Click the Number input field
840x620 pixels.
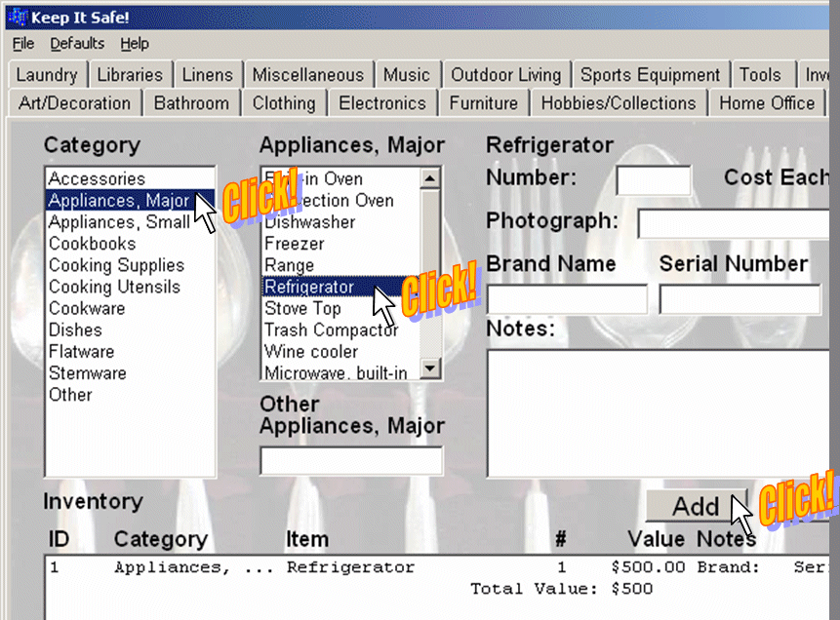[654, 180]
